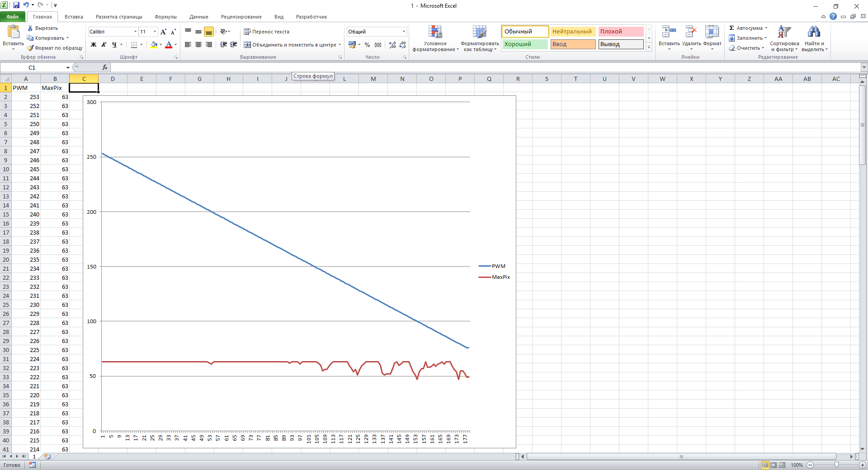868x470 pixels.
Task: Open the Name Box dropdown arrow
Action: [x=68, y=68]
